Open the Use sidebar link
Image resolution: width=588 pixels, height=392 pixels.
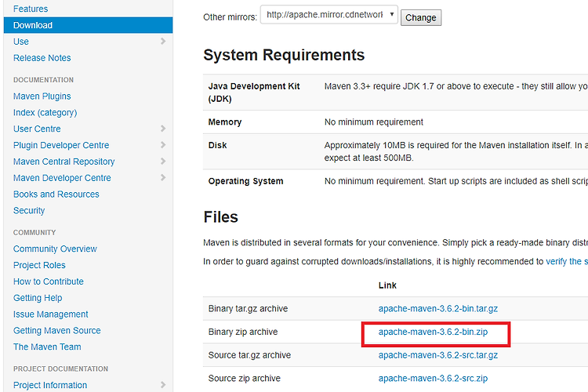21,42
